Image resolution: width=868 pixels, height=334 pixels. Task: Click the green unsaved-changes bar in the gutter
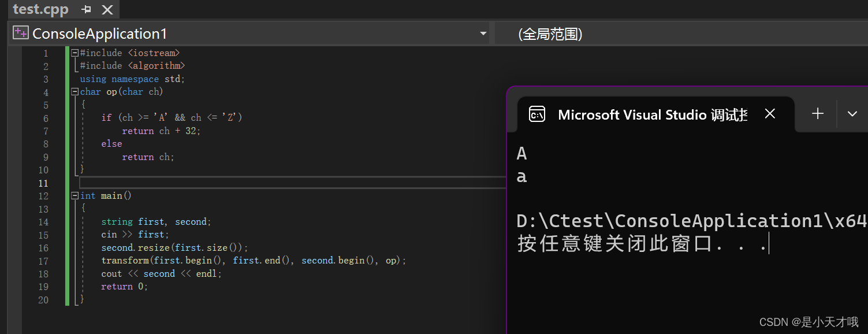tap(66, 173)
